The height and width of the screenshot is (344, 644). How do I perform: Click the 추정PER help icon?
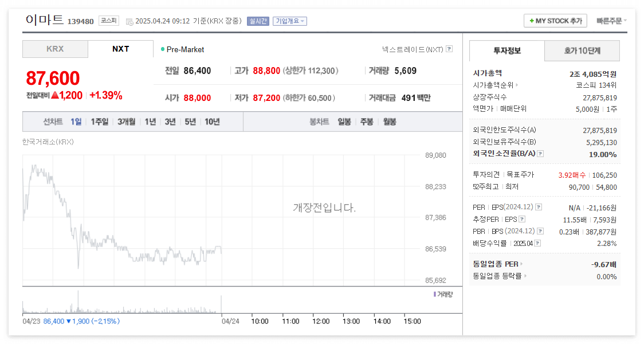tap(522, 219)
